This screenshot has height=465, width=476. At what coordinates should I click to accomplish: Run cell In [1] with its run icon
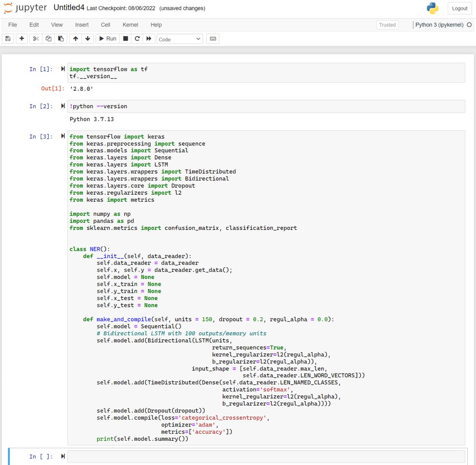click(x=63, y=69)
